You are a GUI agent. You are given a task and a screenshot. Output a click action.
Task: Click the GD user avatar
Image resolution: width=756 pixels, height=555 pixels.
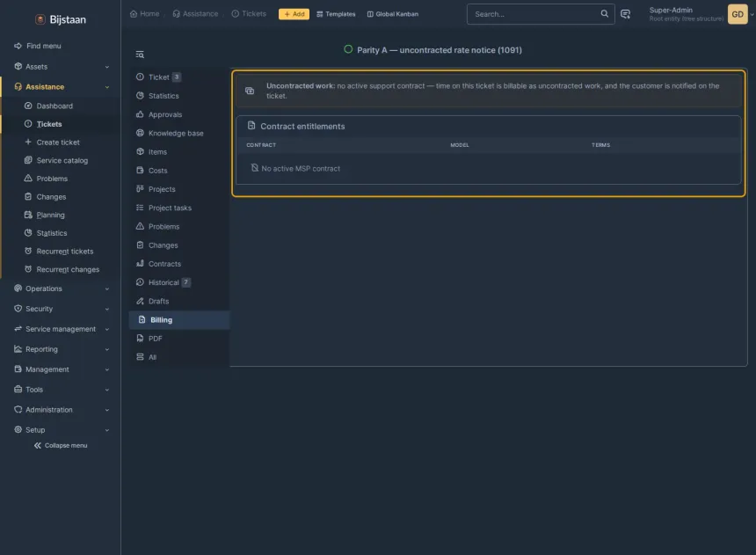click(x=738, y=14)
